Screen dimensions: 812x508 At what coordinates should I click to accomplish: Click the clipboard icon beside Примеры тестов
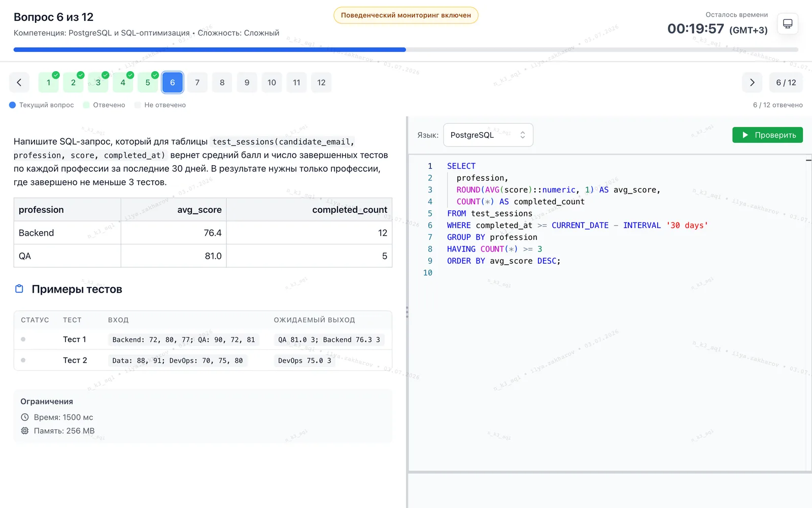(x=19, y=289)
